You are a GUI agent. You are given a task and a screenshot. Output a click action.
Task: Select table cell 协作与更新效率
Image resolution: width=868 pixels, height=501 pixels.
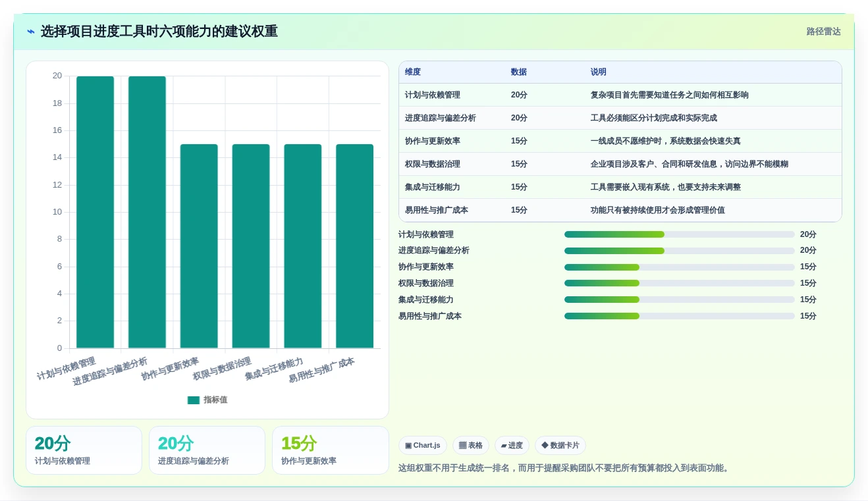click(433, 141)
